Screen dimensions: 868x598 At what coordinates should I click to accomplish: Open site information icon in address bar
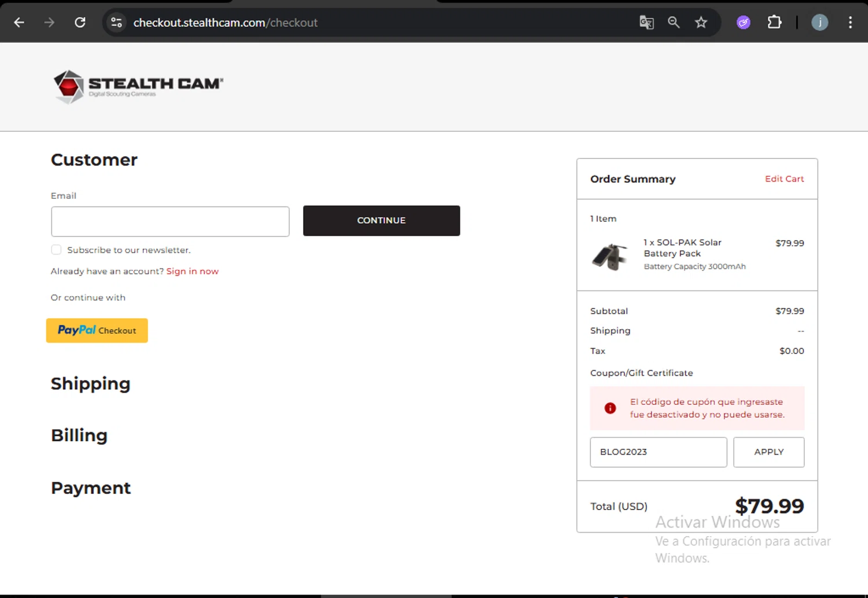(x=116, y=23)
